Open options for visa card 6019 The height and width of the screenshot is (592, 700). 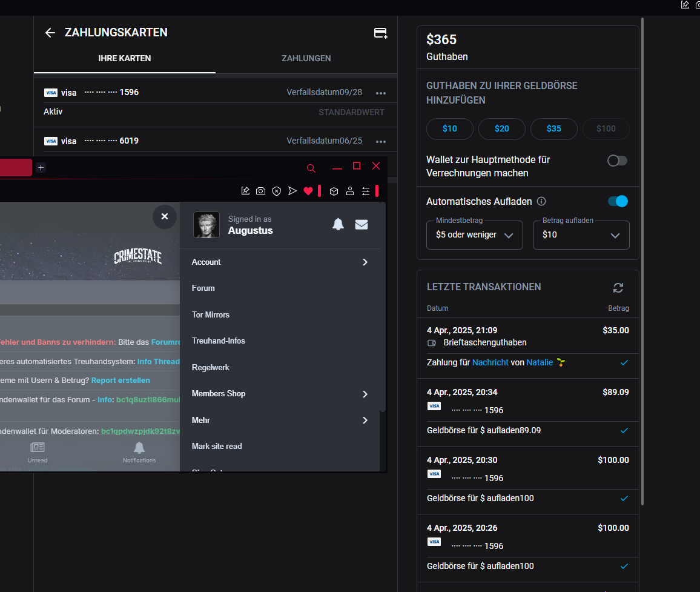tap(380, 141)
